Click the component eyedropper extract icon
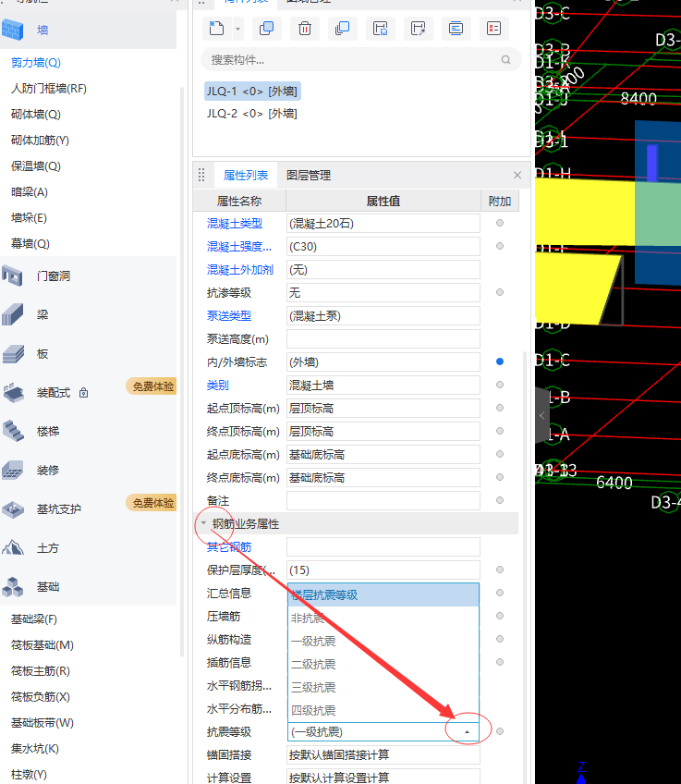This screenshot has height=784, width=681. click(x=418, y=28)
